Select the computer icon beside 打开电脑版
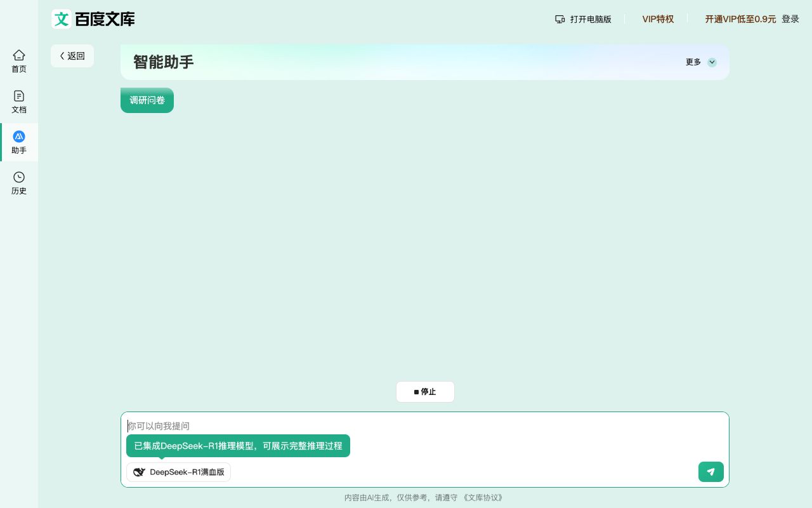This screenshot has width=812, height=508. [561, 19]
